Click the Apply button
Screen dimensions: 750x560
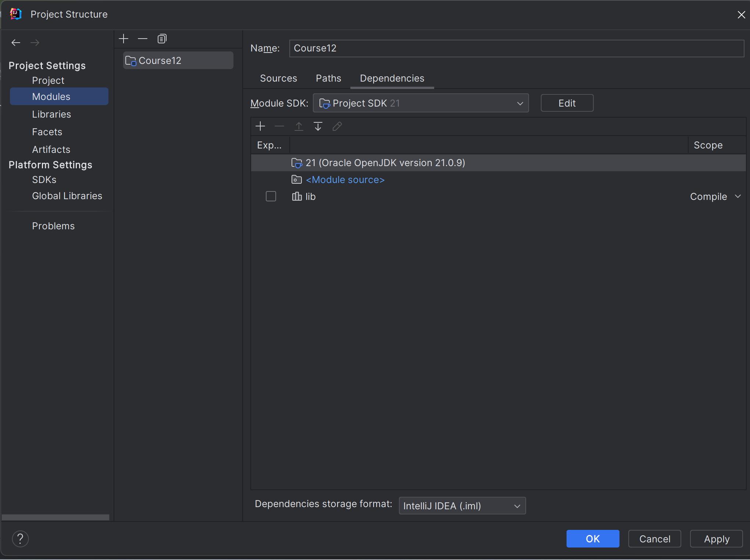(716, 539)
